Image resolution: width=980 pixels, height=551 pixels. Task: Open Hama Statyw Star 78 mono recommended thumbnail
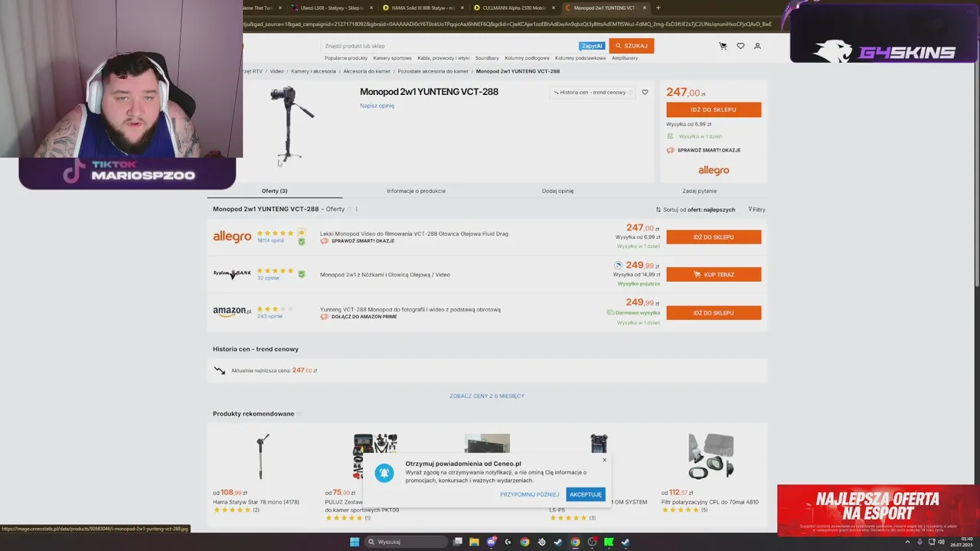point(263,456)
